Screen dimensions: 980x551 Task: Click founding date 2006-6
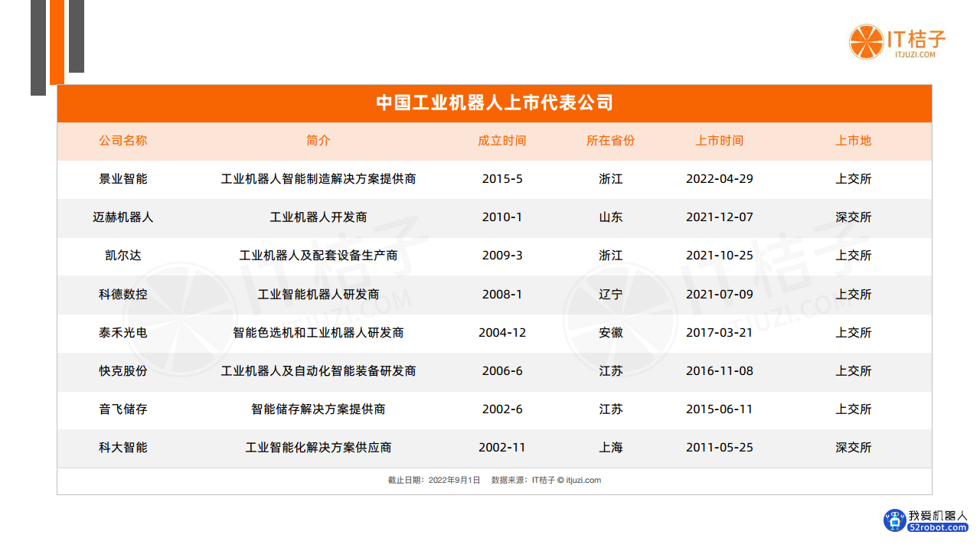pyautogui.click(x=502, y=371)
